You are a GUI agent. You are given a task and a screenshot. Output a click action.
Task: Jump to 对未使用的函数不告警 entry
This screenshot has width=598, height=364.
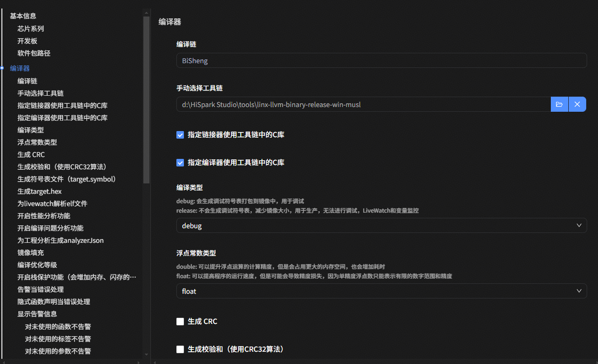pyautogui.click(x=58, y=326)
